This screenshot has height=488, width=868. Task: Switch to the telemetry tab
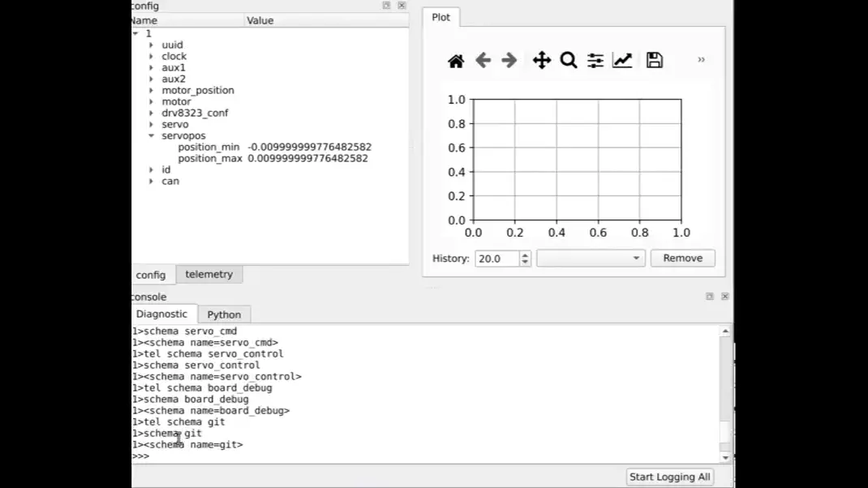208,275
